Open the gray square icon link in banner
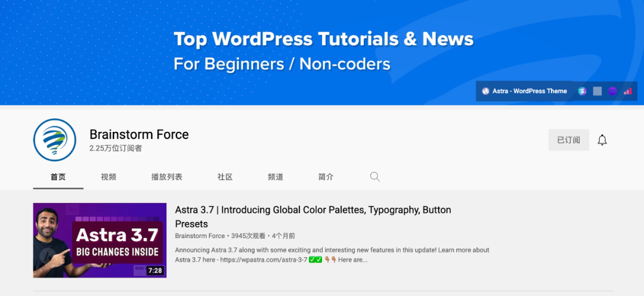The width and height of the screenshot is (644, 296). [x=597, y=91]
